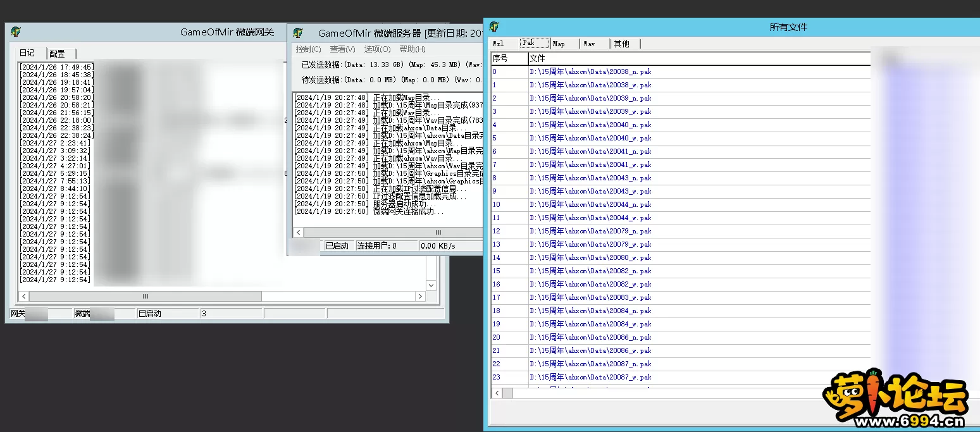Select file row 20039_n.pak
The width and height of the screenshot is (980, 432).
681,99
